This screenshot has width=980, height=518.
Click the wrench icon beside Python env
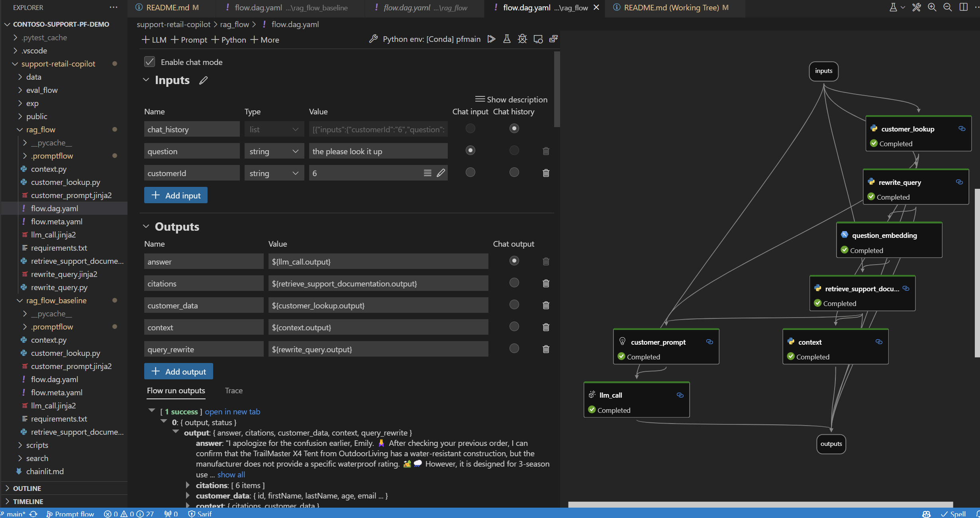(x=373, y=39)
